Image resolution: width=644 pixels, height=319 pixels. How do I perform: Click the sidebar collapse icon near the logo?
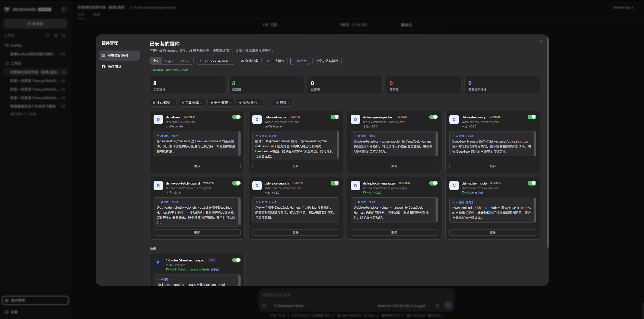click(x=64, y=9)
